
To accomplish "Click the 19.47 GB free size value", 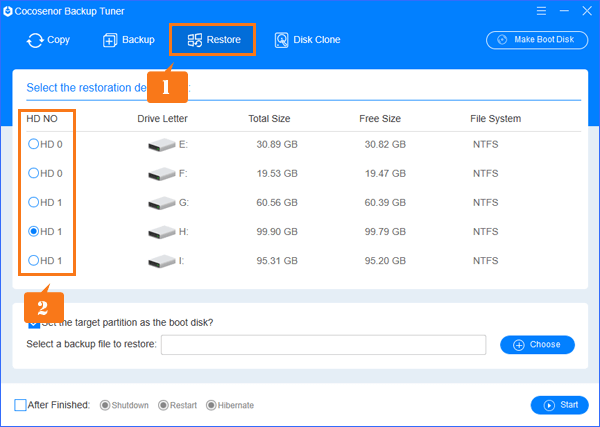I will point(385,174).
